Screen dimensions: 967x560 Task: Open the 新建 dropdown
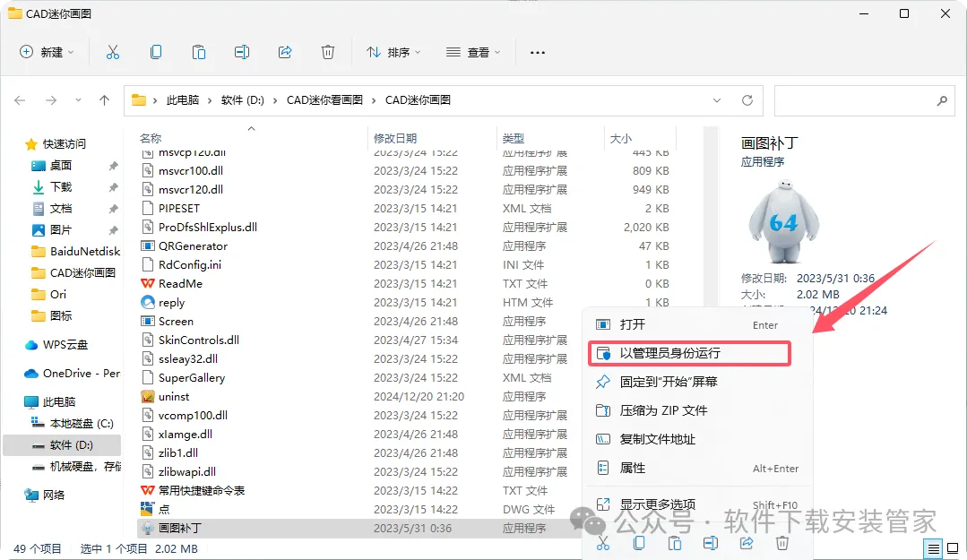pyautogui.click(x=47, y=53)
